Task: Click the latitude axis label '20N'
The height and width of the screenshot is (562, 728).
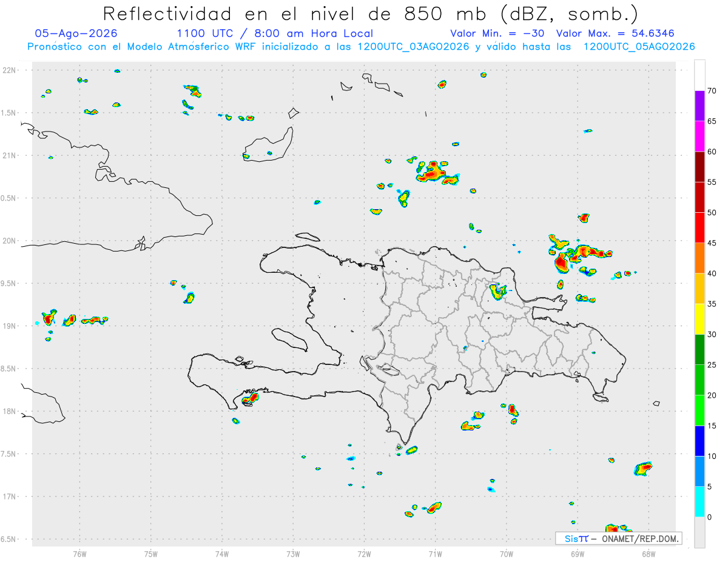Action: 9,241
